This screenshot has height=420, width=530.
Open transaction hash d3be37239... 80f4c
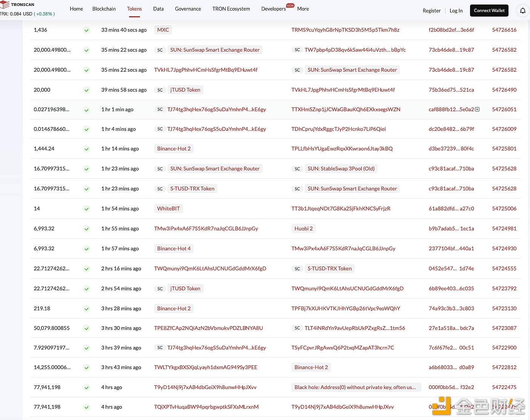(451, 149)
